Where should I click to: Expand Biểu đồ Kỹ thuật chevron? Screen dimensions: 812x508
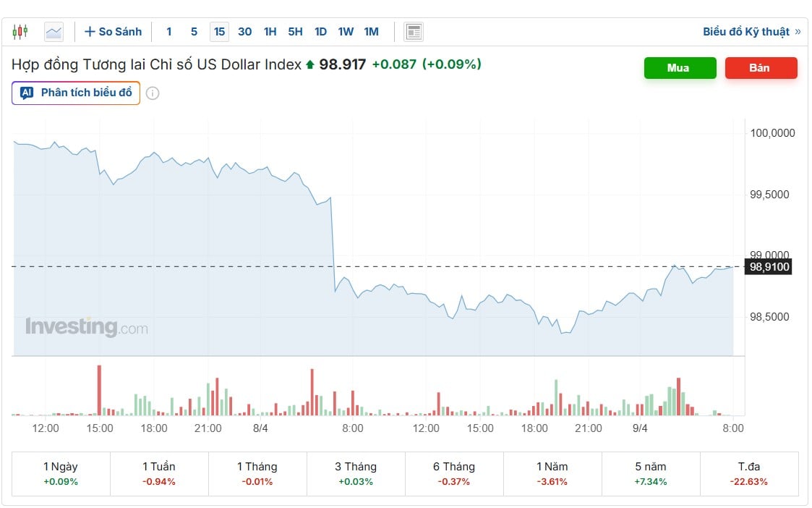798,31
